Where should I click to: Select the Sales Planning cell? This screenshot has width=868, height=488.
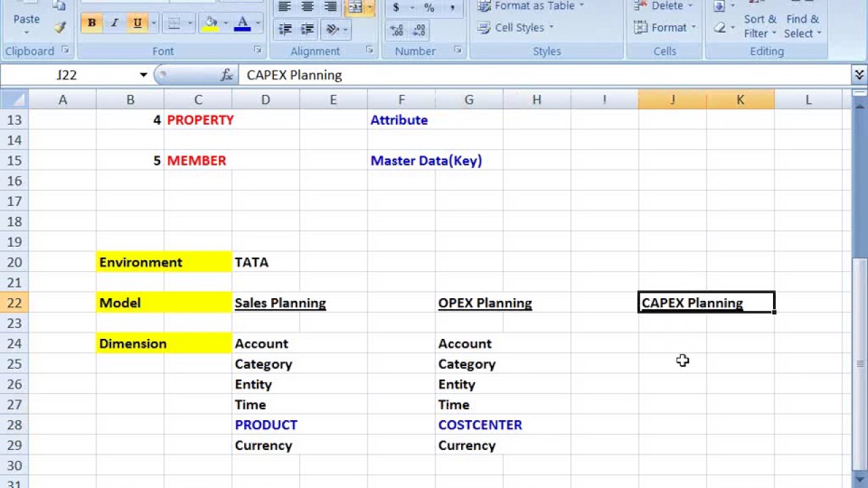pyautogui.click(x=280, y=303)
